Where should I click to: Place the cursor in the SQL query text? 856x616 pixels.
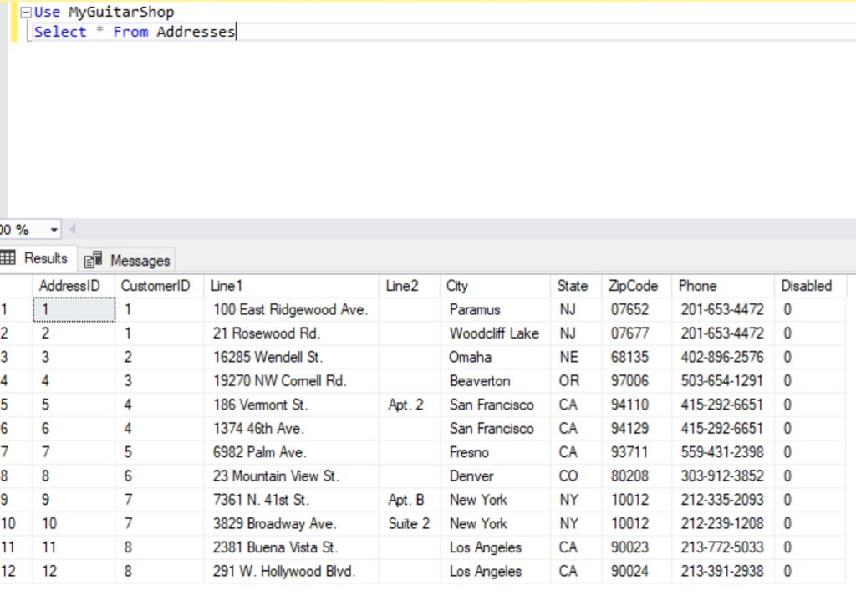[167, 32]
